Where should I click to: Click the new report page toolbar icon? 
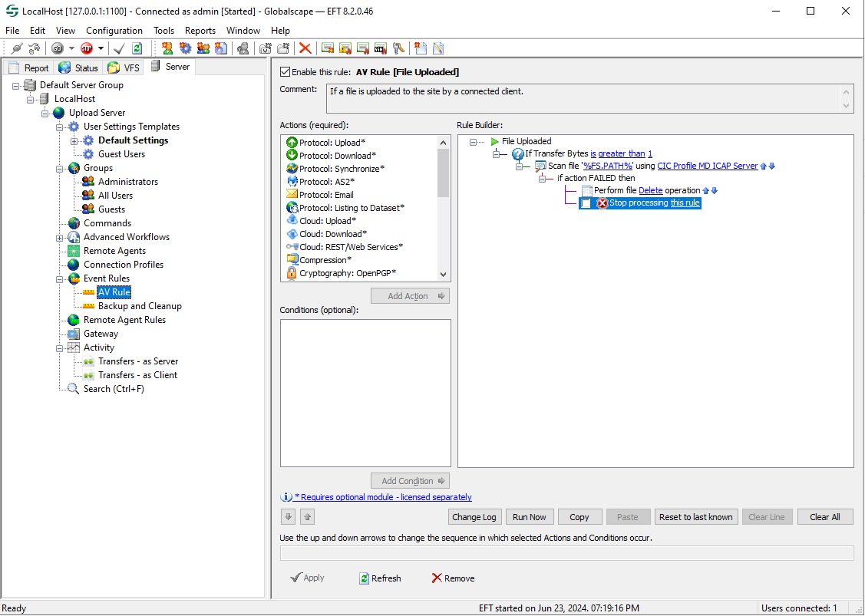tap(421, 48)
